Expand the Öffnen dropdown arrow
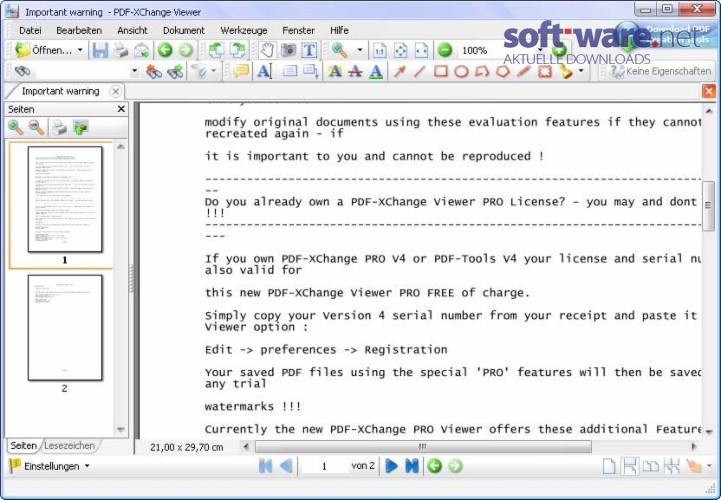Screen dimensions: 721x500 80,50
